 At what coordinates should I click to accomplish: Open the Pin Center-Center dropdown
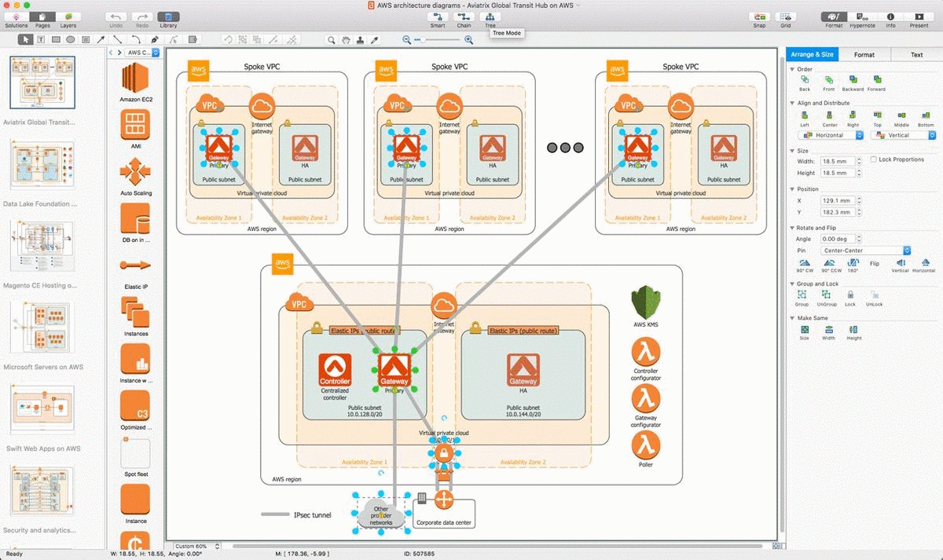point(866,251)
